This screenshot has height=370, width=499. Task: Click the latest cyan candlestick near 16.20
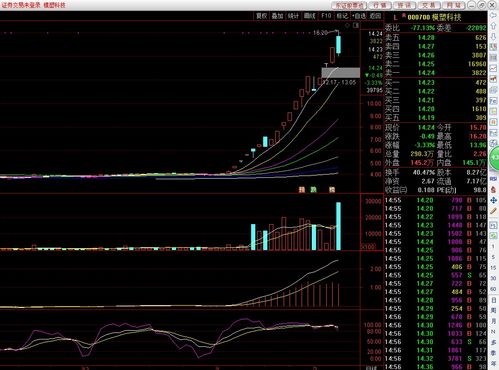click(339, 45)
